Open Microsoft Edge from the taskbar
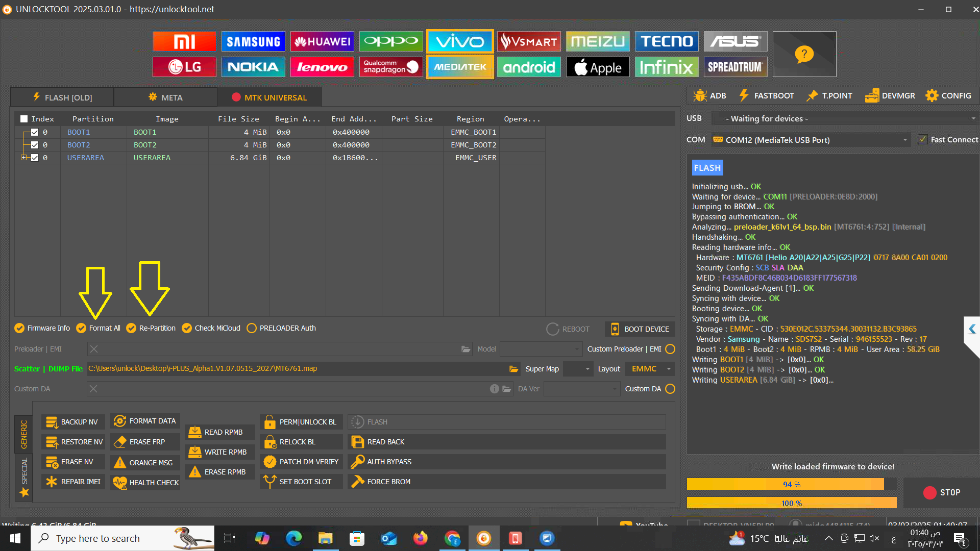 pos(294,538)
